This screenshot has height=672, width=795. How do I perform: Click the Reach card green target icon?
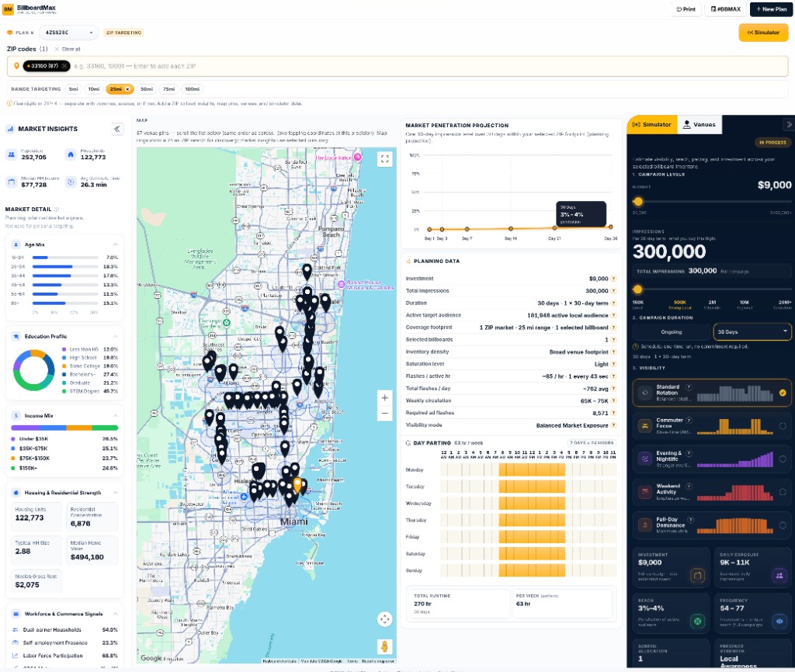(x=698, y=622)
